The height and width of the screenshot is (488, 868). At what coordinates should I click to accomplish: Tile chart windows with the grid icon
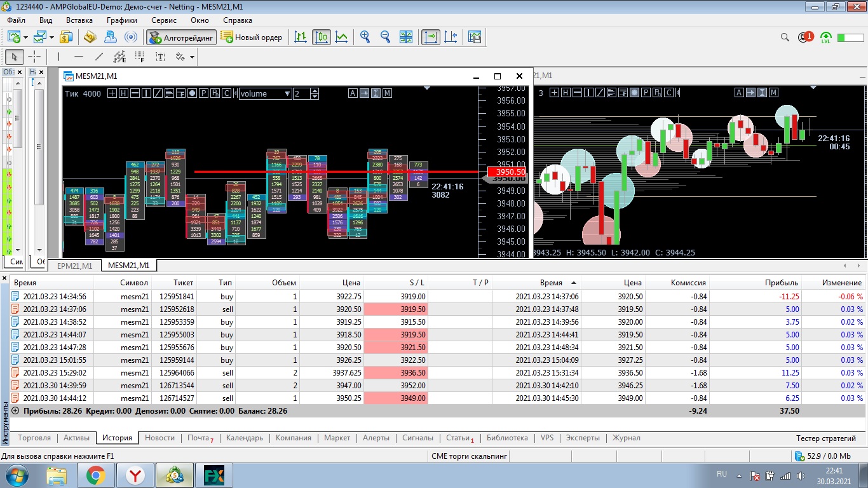(x=405, y=37)
